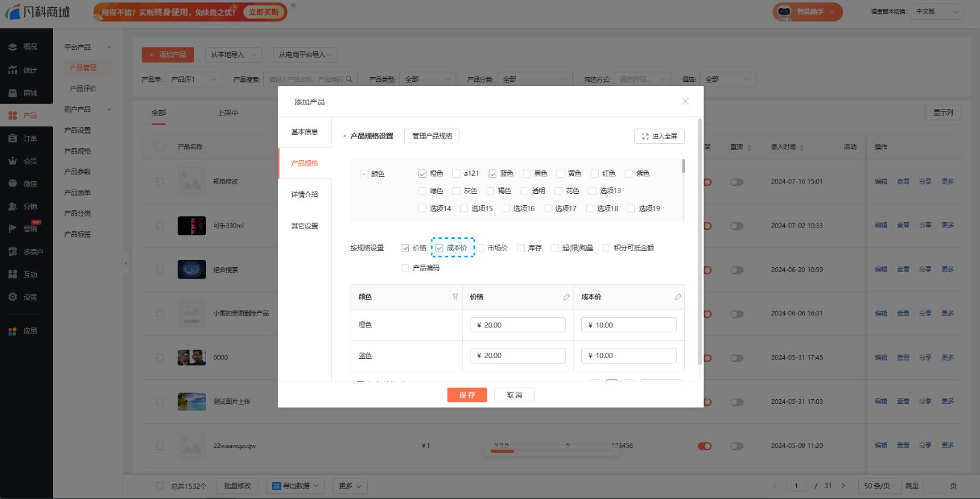
Task: Click the edit pencil in 价格 column header
Action: [566, 297]
